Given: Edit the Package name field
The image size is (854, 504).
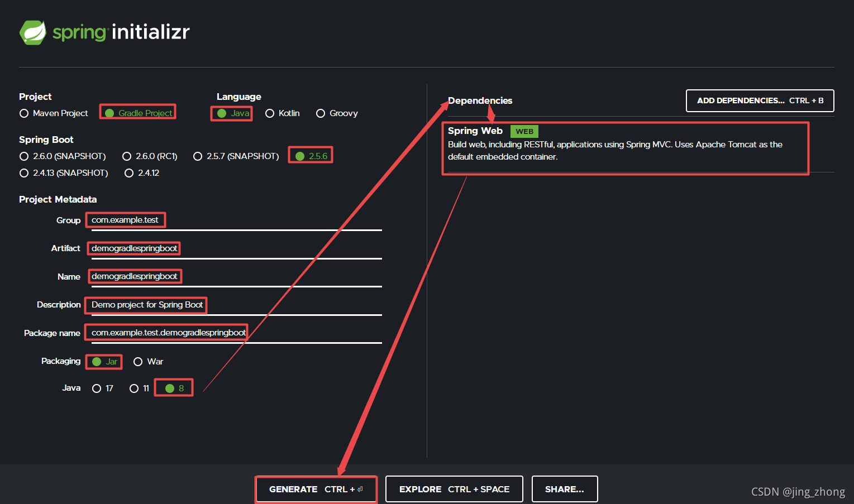Looking at the screenshot, I should tap(236, 333).
